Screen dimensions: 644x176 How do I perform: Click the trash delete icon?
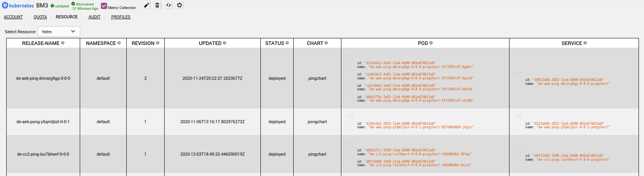157,5
